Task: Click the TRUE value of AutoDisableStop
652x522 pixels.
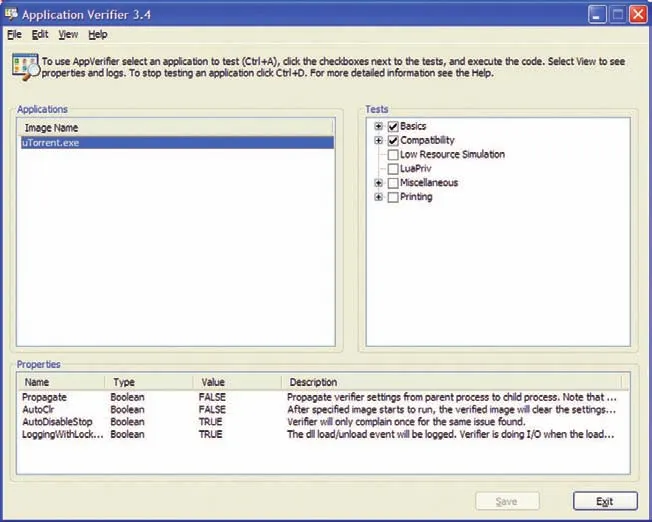Action: (210, 422)
